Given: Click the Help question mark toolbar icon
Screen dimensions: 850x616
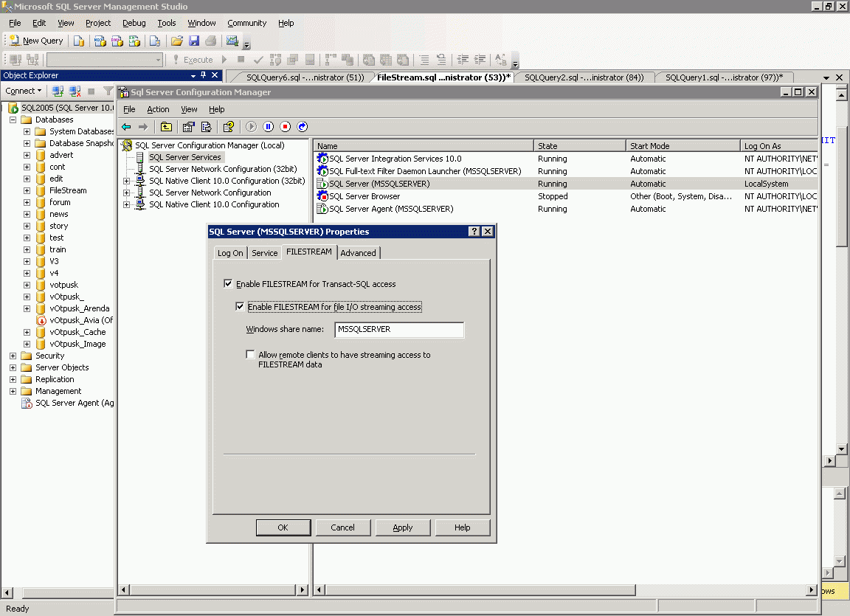Looking at the screenshot, I should tap(229, 127).
